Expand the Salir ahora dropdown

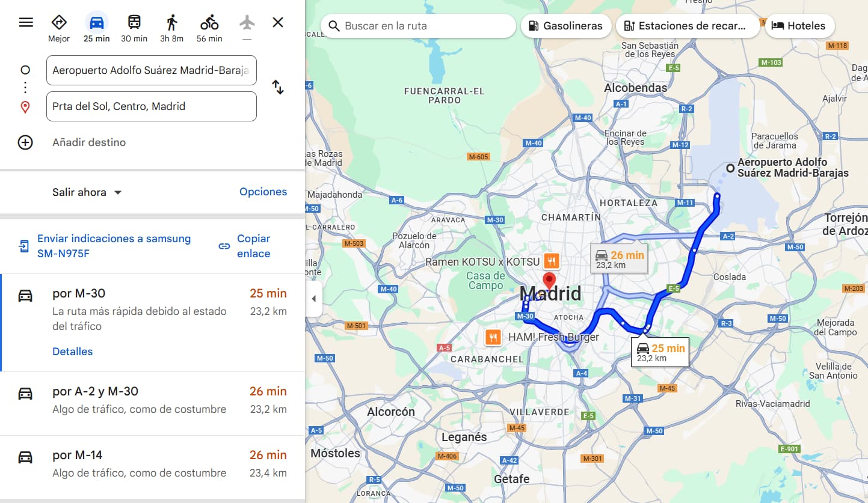[x=87, y=192]
